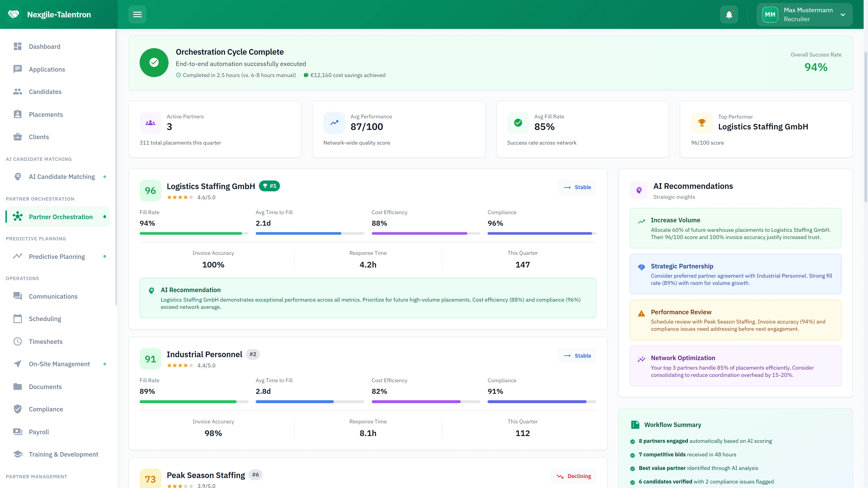Click the Stable trend badge on Logistics Staffing GmbH
This screenshot has width=868, height=488.
tap(577, 187)
